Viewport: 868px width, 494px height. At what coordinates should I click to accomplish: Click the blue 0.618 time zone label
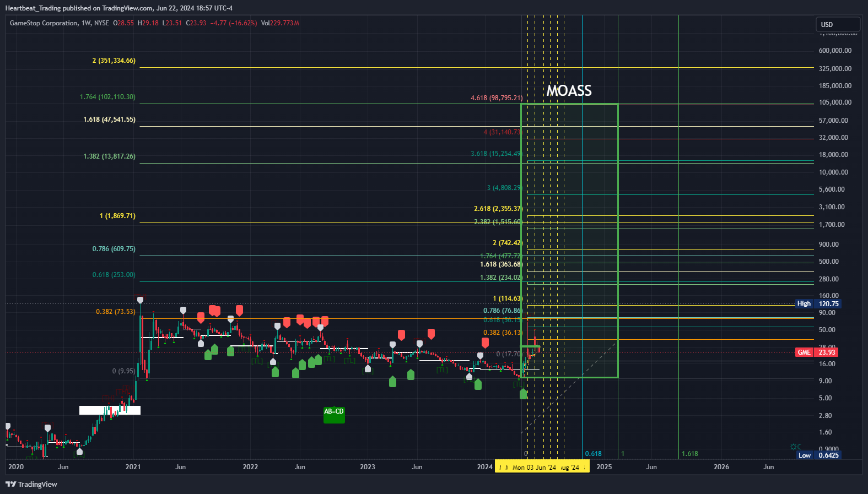click(593, 454)
